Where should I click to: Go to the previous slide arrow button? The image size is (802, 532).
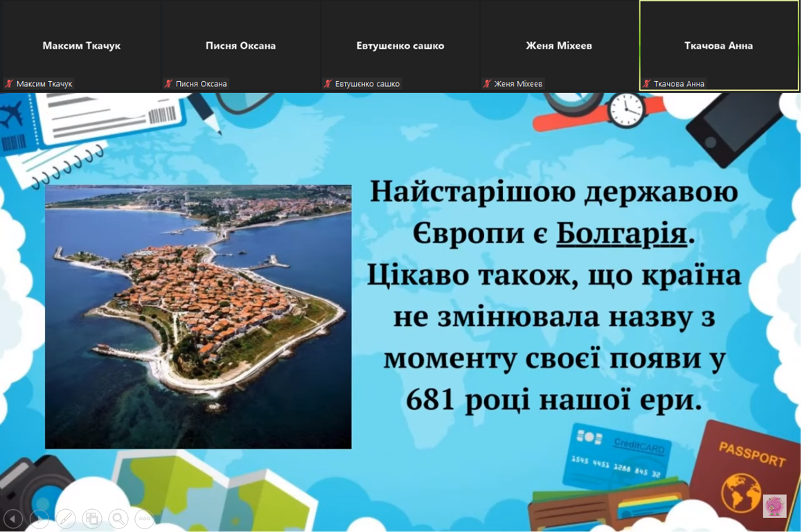coord(12,519)
